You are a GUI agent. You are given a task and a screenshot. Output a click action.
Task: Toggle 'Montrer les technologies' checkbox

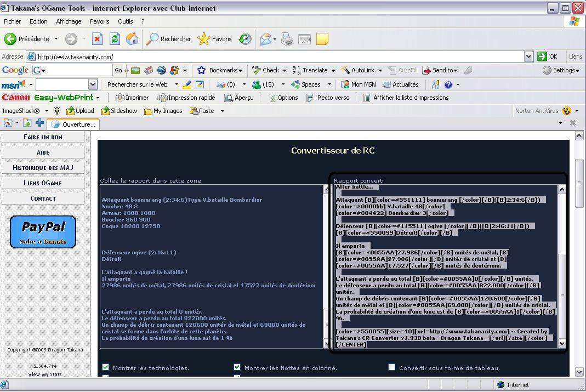pyautogui.click(x=106, y=367)
